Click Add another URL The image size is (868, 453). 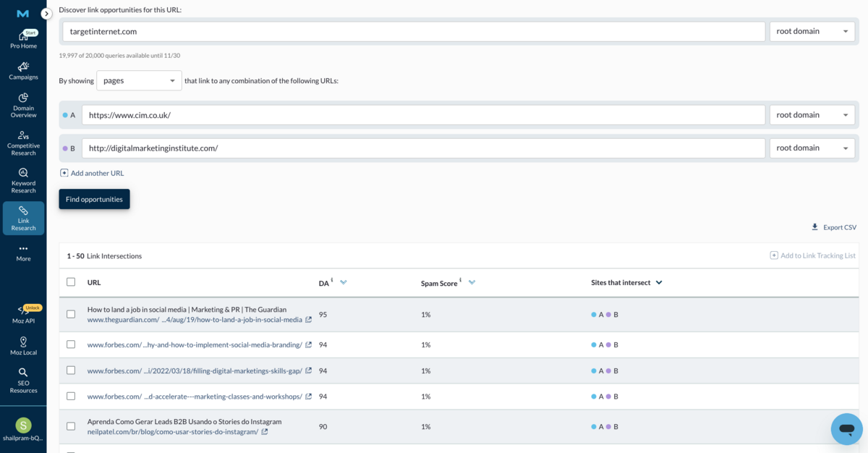[x=92, y=173]
